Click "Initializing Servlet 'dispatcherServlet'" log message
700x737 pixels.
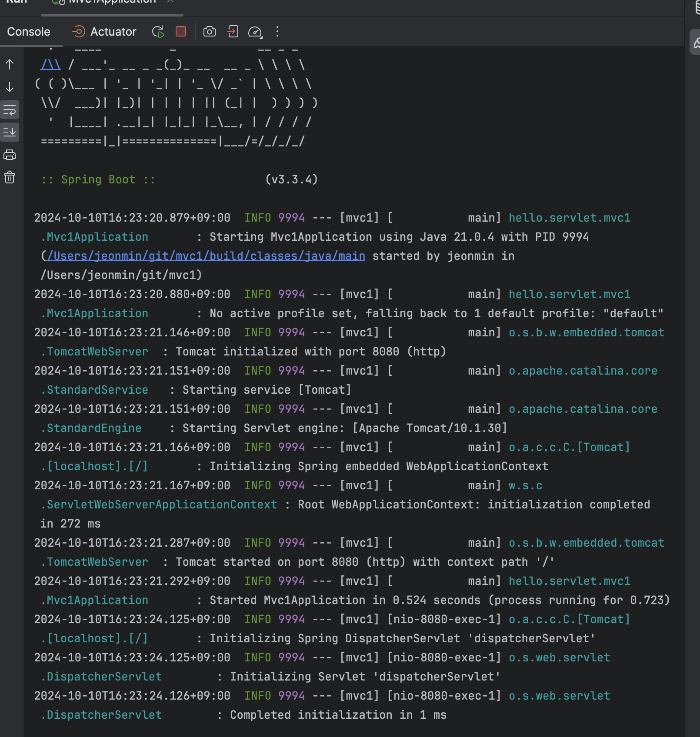[365, 677]
